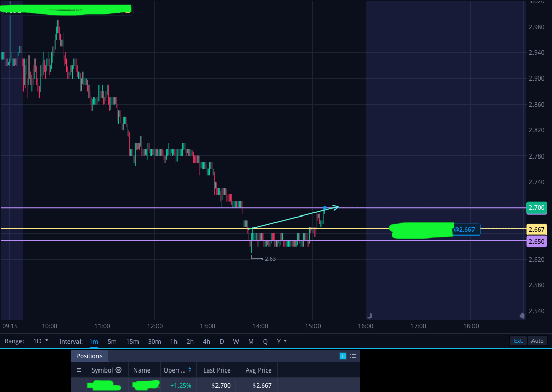Viewport: 552px width, 392px height.
Task: Select the green 2.700 price label
Action: point(537,208)
